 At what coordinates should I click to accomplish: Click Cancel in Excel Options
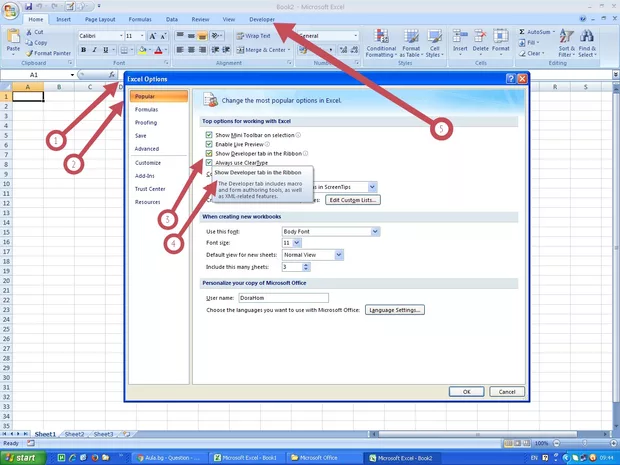tap(507, 391)
